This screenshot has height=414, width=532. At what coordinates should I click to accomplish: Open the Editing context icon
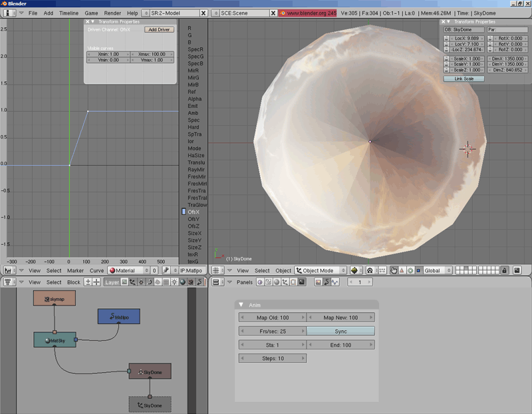293,282
